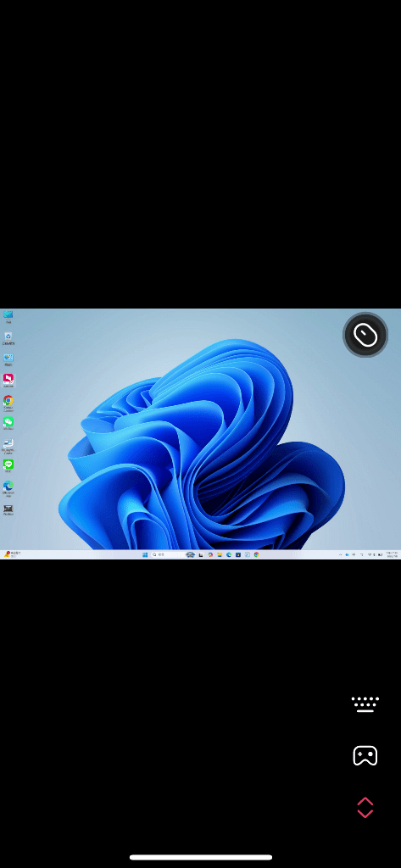
Task: Open the black laptop-style desktop shortcut
Action: [x=8, y=509]
